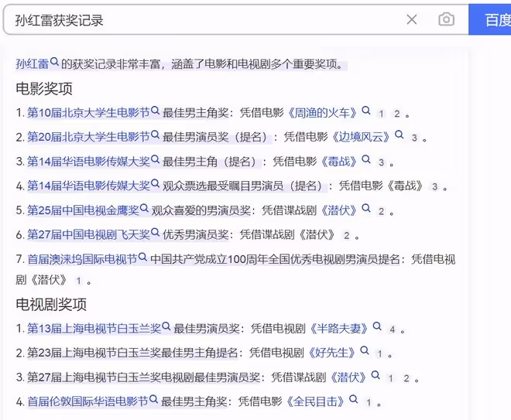Image resolution: width=511 pixels, height=420 pixels.
Task: Click the search icon after 第13届上海电视节白玉兰奖
Action: [166, 326]
